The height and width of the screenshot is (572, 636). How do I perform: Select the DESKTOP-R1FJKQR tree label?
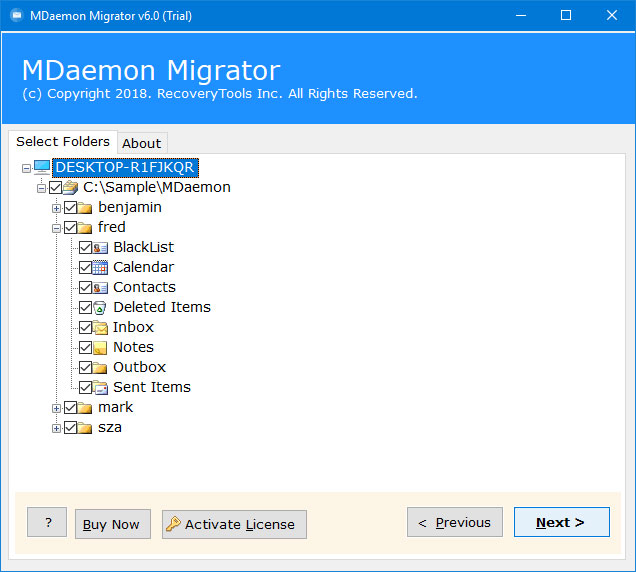[x=125, y=168]
